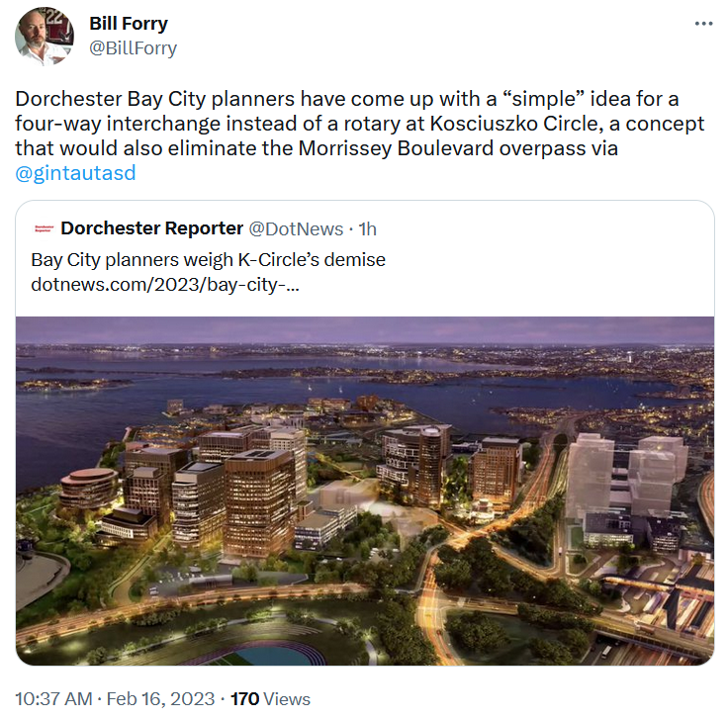Open the @gintautasd mention link
Viewport: 728px width, 720px height.
click(x=75, y=173)
